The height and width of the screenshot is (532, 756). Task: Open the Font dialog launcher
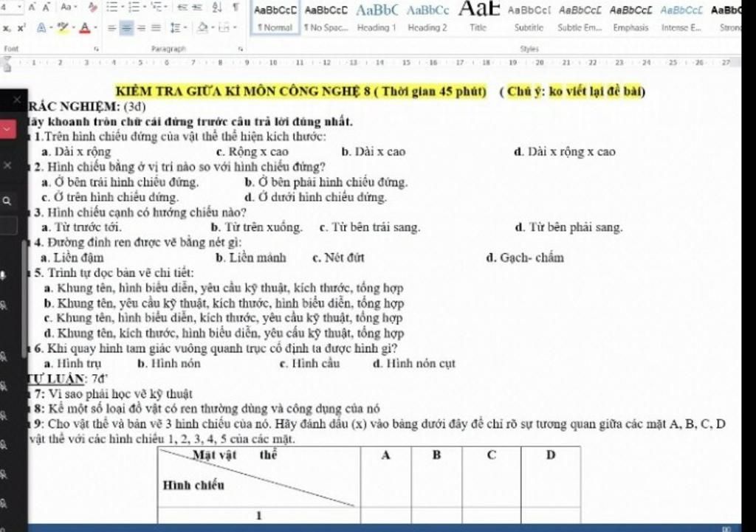97,49
